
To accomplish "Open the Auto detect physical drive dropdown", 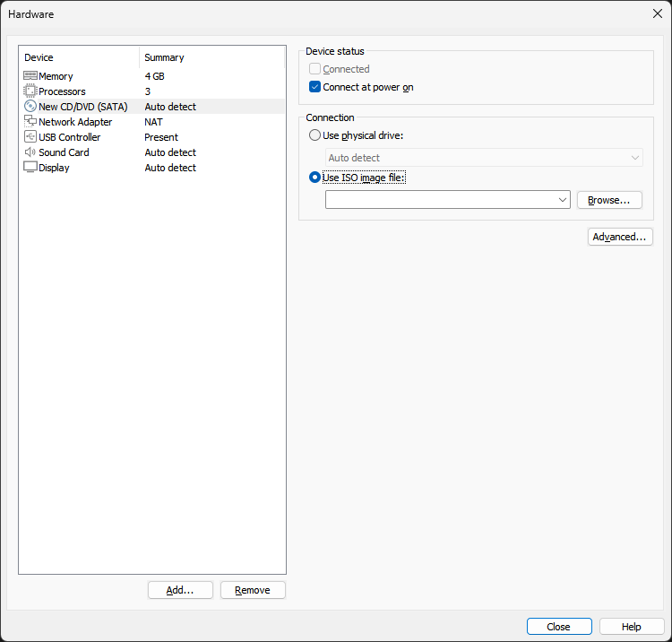I will pyautogui.click(x=484, y=158).
